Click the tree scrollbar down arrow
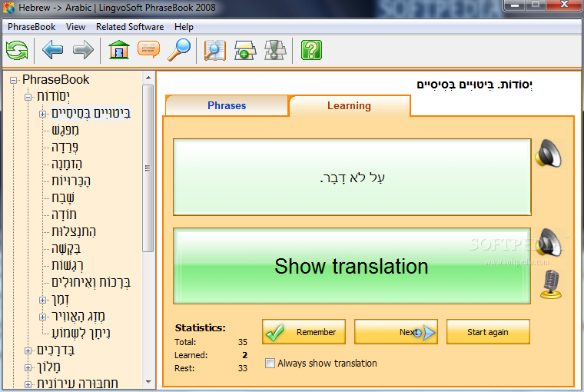The height and width of the screenshot is (392, 584). point(148,382)
